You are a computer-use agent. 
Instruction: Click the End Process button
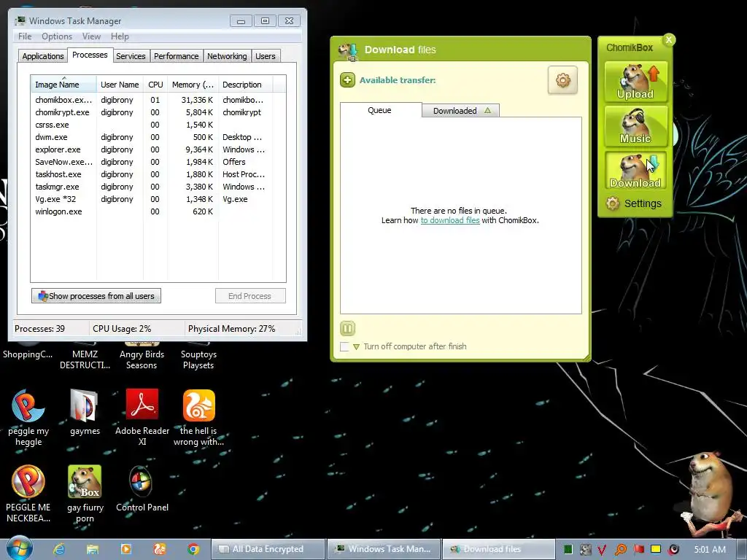coord(250,296)
